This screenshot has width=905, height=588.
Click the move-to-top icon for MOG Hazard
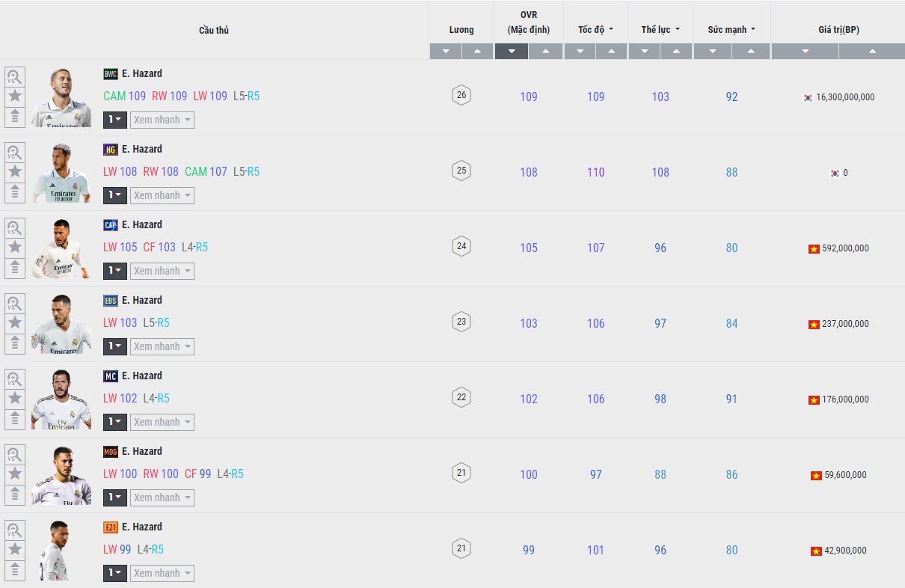tap(15, 494)
